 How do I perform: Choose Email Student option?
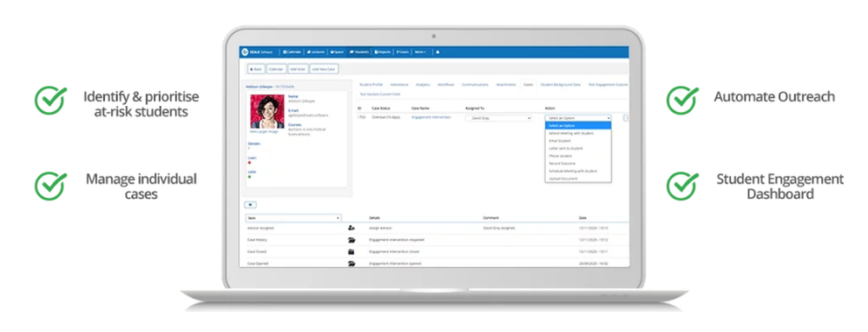pyautogui.click(x=578, y=141)
